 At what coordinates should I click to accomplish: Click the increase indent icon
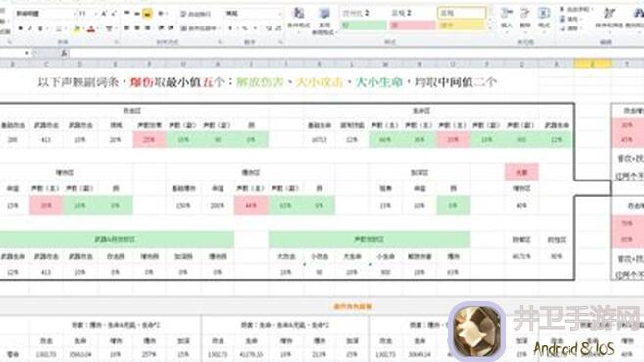(171, 28)
